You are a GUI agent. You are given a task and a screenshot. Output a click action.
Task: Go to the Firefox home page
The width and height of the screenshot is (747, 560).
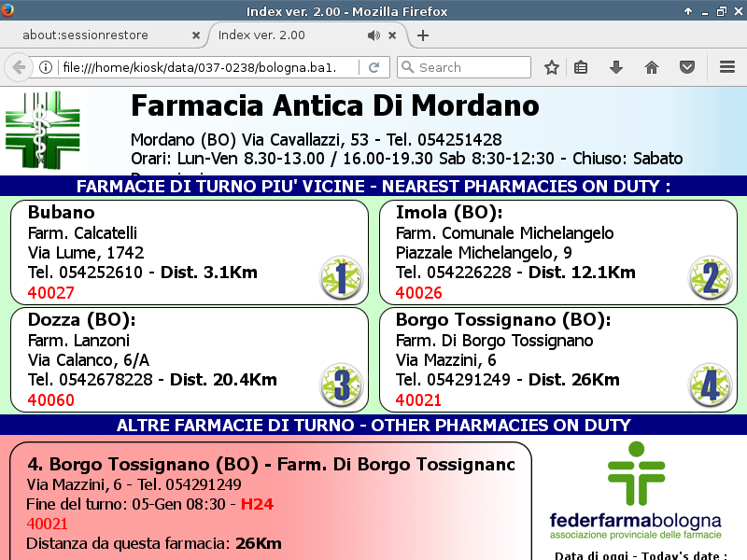pyautogui.click(x=652, y=67)
